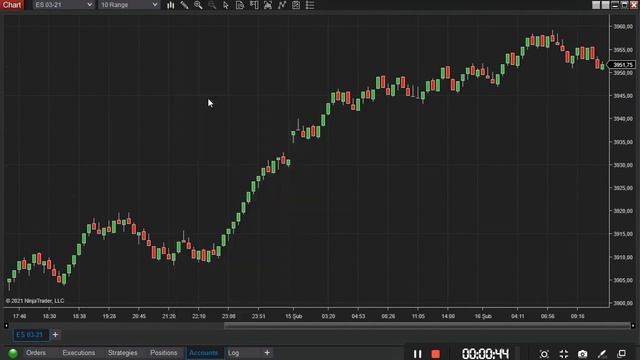Click the 16 Şub date axis label

tap(483, 316)
